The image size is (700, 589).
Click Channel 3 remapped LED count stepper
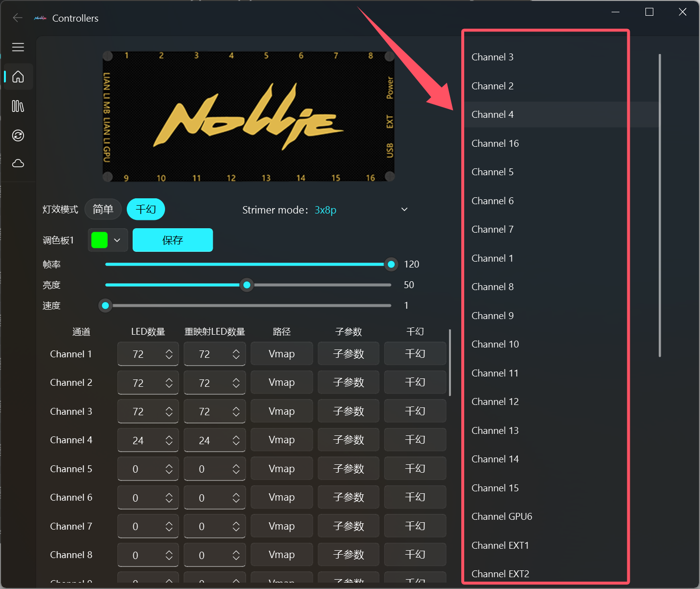coord(236,411)
